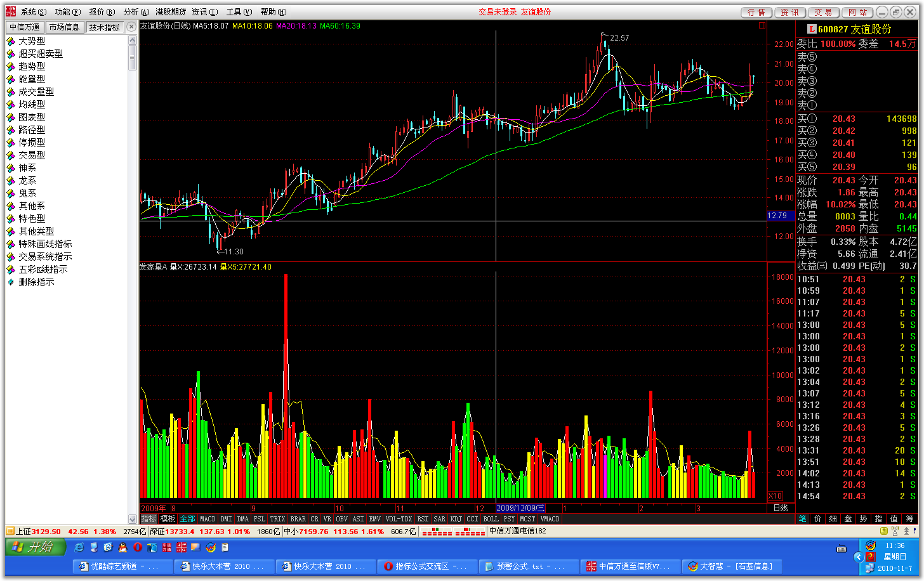Click the 日线 period selector
The width and height of the screenshot is (924, 581).
point(781,508)
